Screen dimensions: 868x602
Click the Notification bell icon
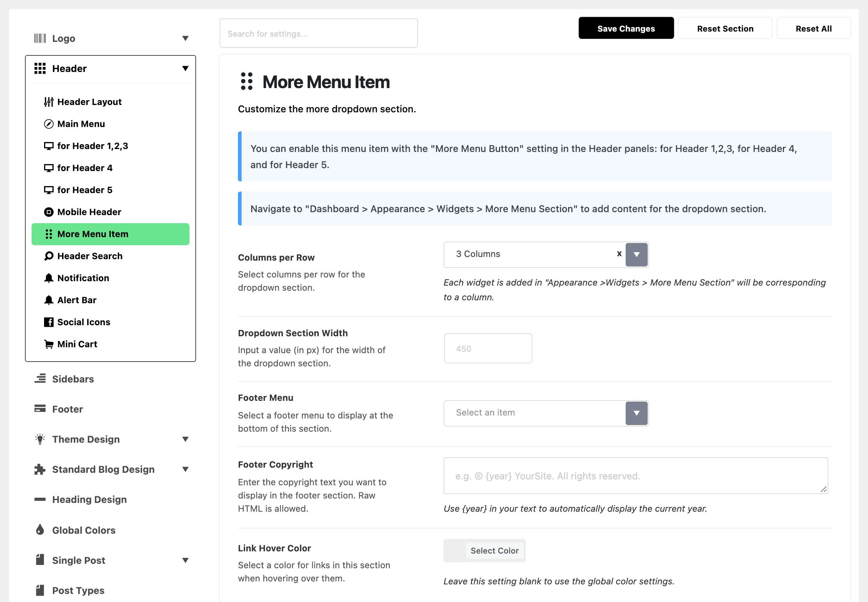49,278
